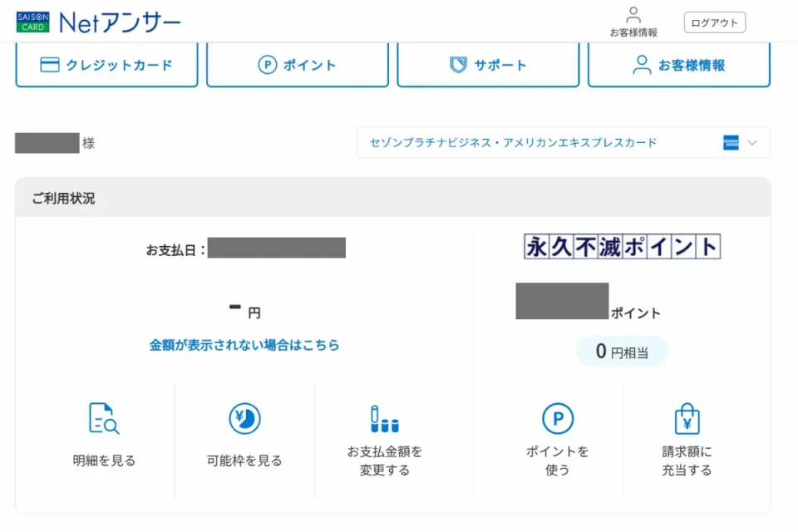The height and width of the screenshot is (532, 798).
Task: Click the 永久不滅ポイント banner
Action: point(622,247)
